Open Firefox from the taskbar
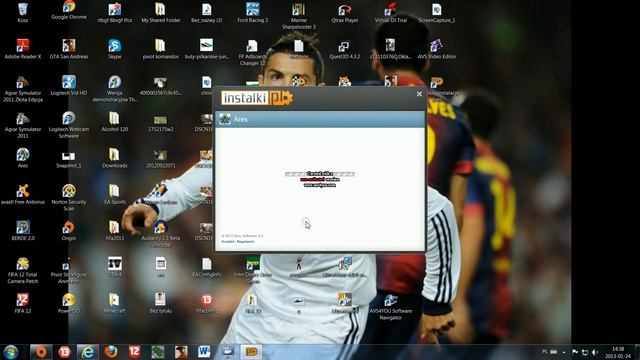The height and width of the screenshot is (360, 640). click(x=111, y=352)
